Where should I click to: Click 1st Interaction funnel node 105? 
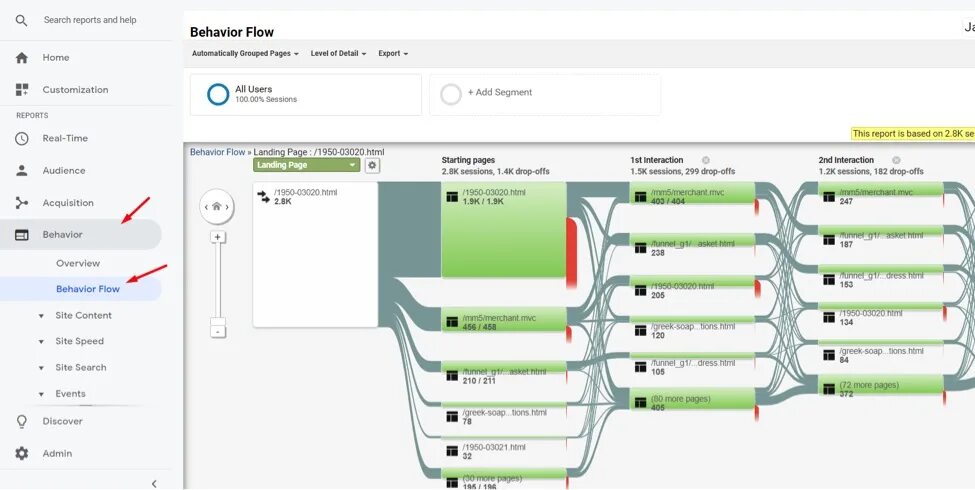point(692,365)
